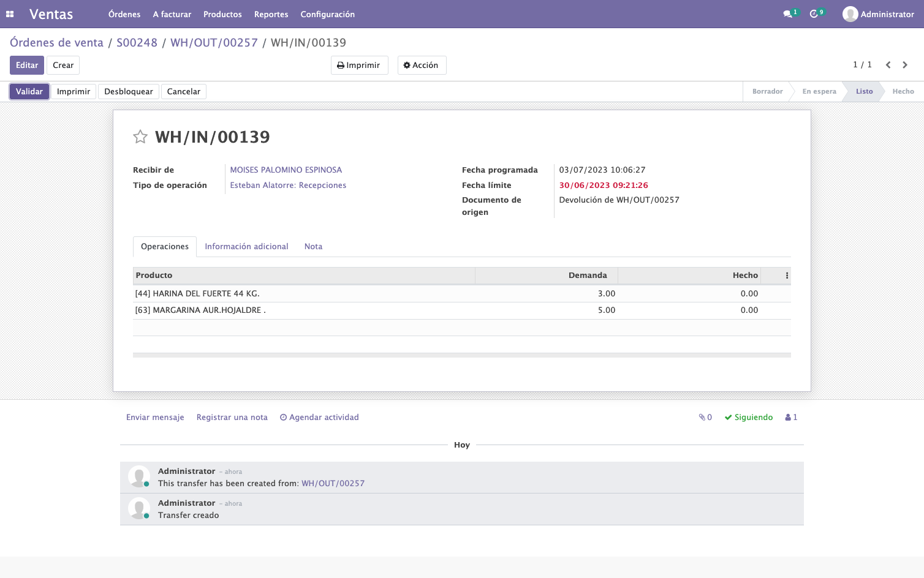The width and height of the screenshot is (924, 578).
Task: Click Imprimir button in the status bar
Action: pyautogui.click(x=74, y=92)
